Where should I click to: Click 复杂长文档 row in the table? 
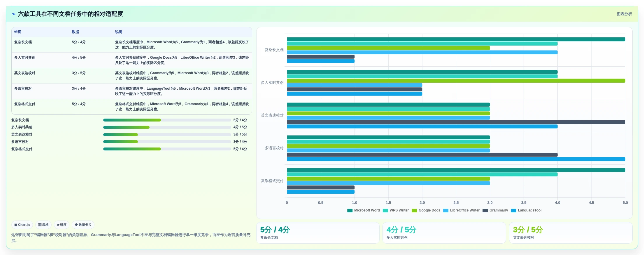[132, 45]
